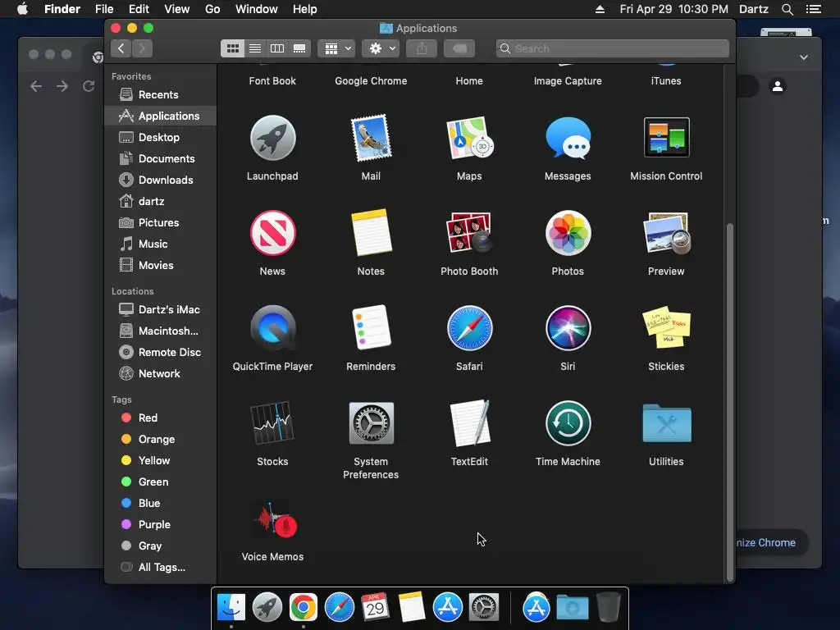Click the Finder icon in the Dock
The image size is (840, 630).
[x=231, y=608]
